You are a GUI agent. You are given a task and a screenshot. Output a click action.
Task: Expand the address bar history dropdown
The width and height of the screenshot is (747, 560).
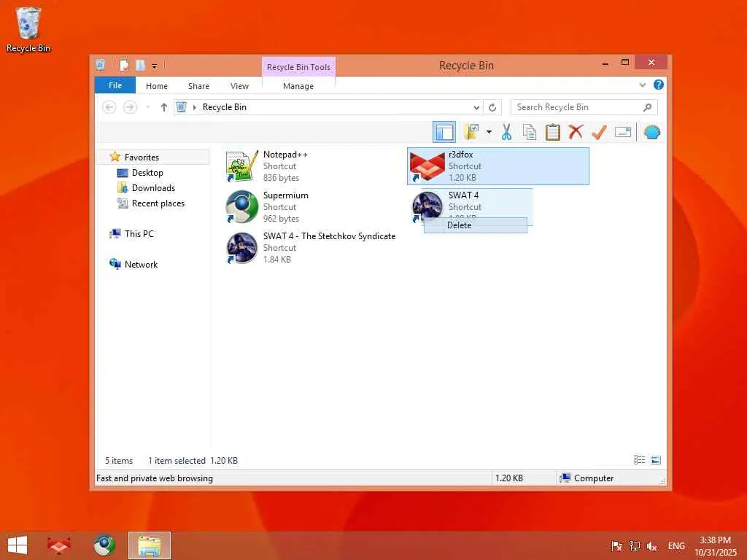tap(476, 108)
